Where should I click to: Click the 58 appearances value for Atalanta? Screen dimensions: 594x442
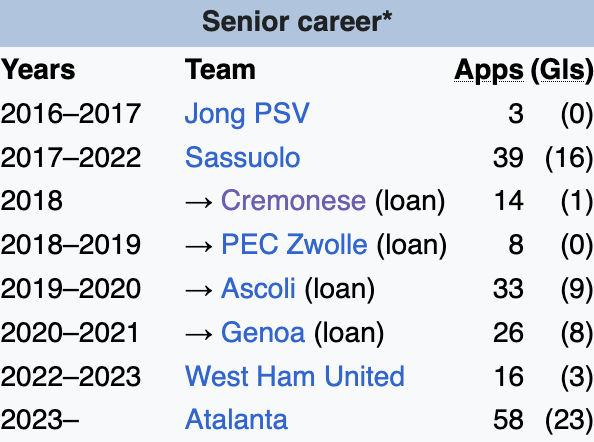(508, 420)
